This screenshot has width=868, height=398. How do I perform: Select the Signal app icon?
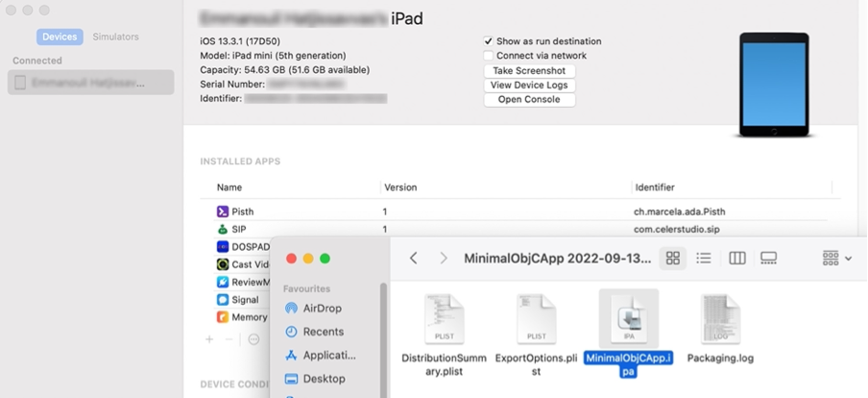coord(223,300)
